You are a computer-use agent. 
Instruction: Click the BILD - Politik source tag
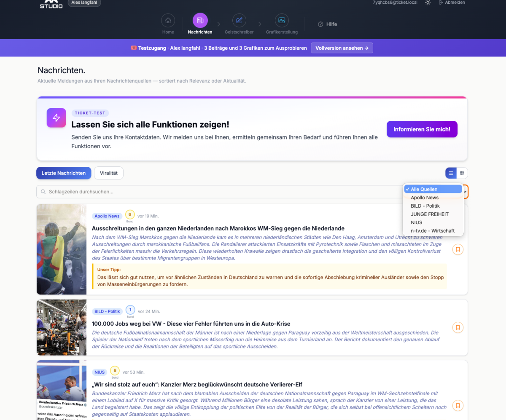coord(108,311)
